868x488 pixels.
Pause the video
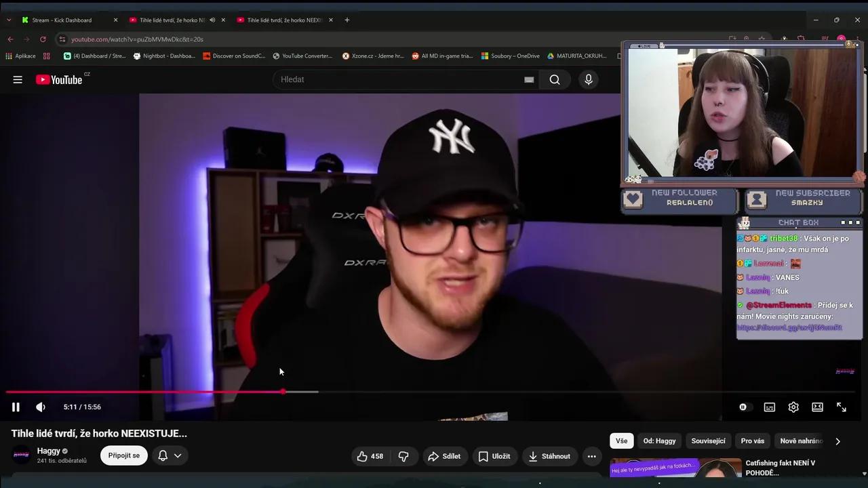tap(16, 407)
